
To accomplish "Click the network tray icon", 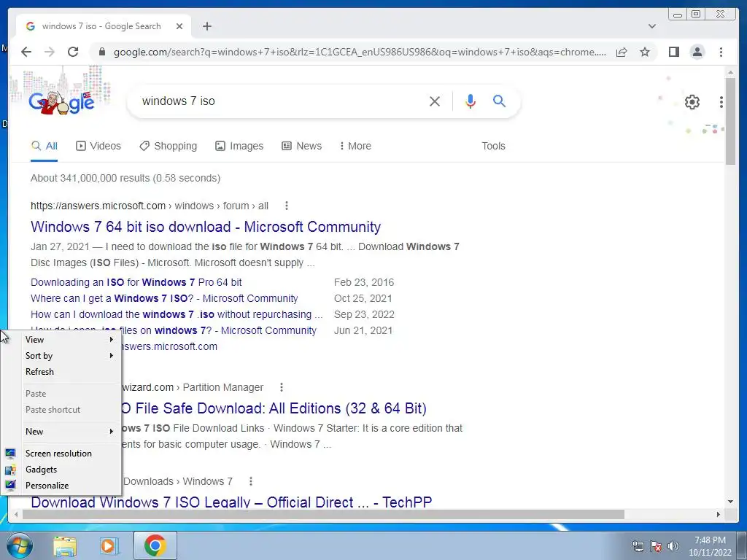I will pos(638,546).
